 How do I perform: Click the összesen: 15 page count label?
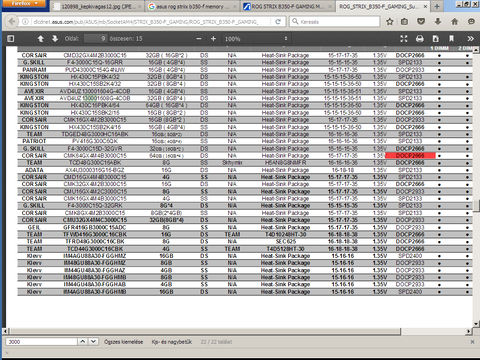pyautogui.click(x=126, y=39)
